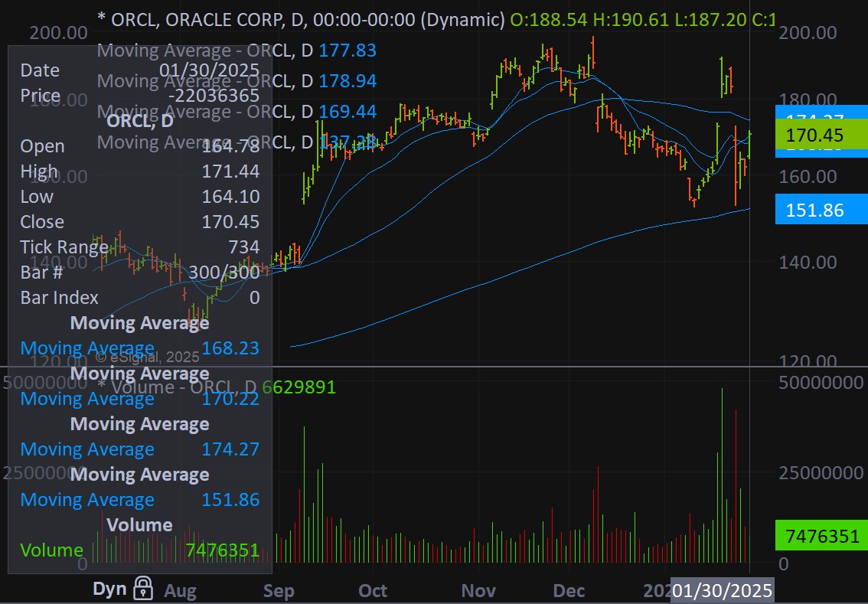This screenshot has width=868, height=604.
Task: Select the Moving Average legend showing 169.44
Action: click(237, 111)
